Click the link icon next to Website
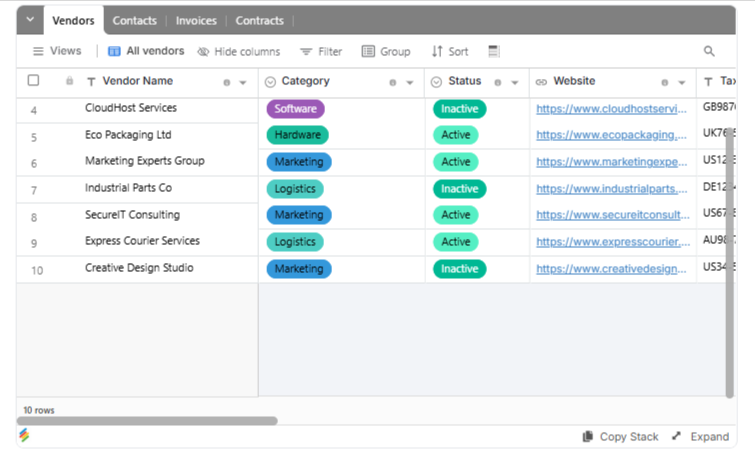Screen dimensions: 755x459 [x=541, y=82]
